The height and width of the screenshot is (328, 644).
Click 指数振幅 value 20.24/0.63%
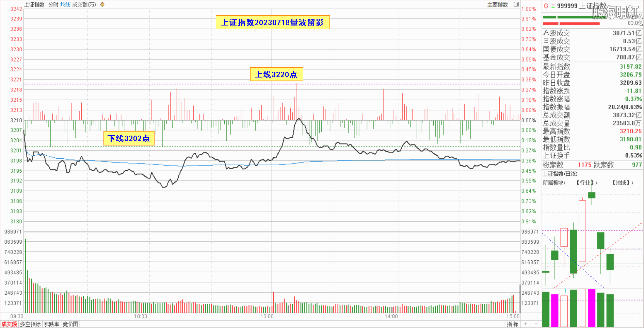pyautogui.click(x=625, y=107)
